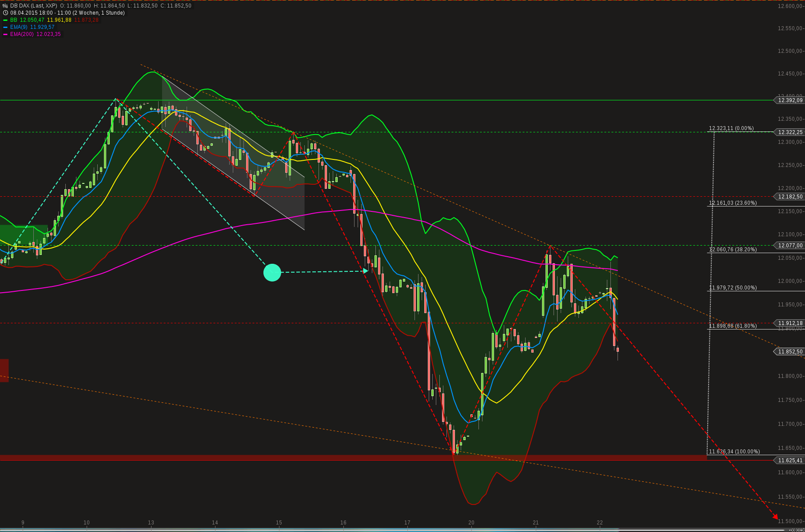Screen dimensions: 805x532
Task: Click the Fibonacci label 11.898,68 (61.80%)
Action: (733, 326)
